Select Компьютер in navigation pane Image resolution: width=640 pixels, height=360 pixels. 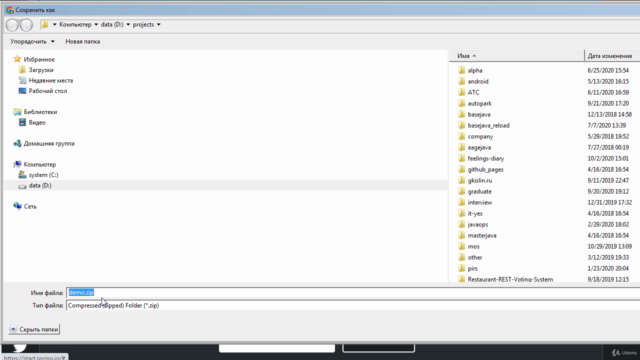pos(40,164)
